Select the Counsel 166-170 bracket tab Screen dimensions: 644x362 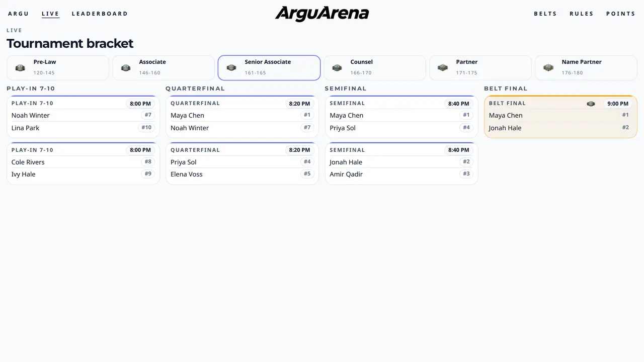click(375, 68)
